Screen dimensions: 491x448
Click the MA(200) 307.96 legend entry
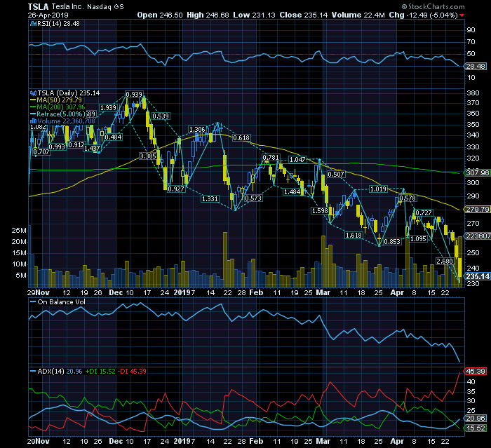[61, 107]
